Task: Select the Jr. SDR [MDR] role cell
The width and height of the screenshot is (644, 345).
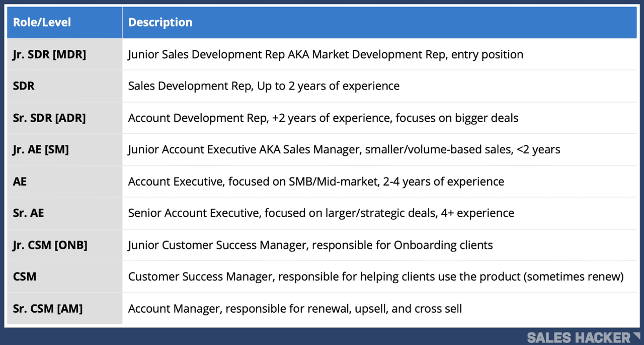Action: (49, 54)
